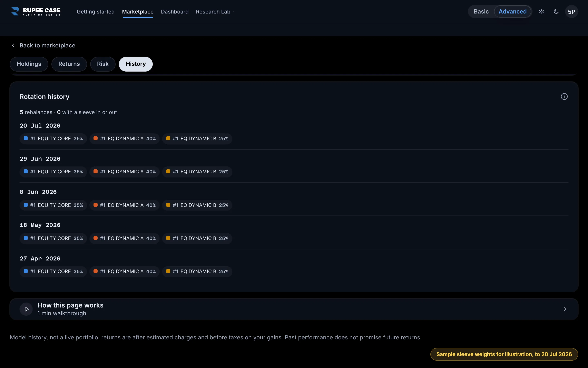The height and width of the screenshot is (368, 588).
Task: Click the 18 May 2026 date heading
Action: pos(40,225)
